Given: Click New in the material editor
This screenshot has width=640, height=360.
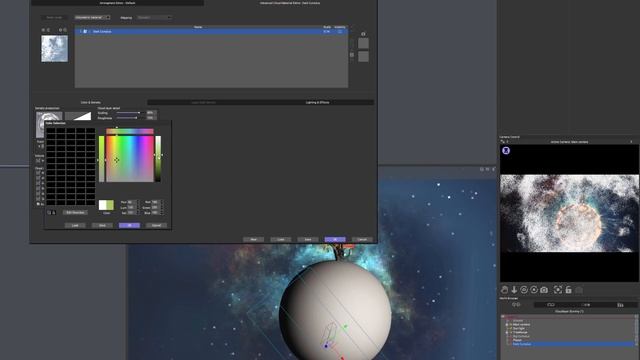Looking at the screenshot, I should (253, 240).
